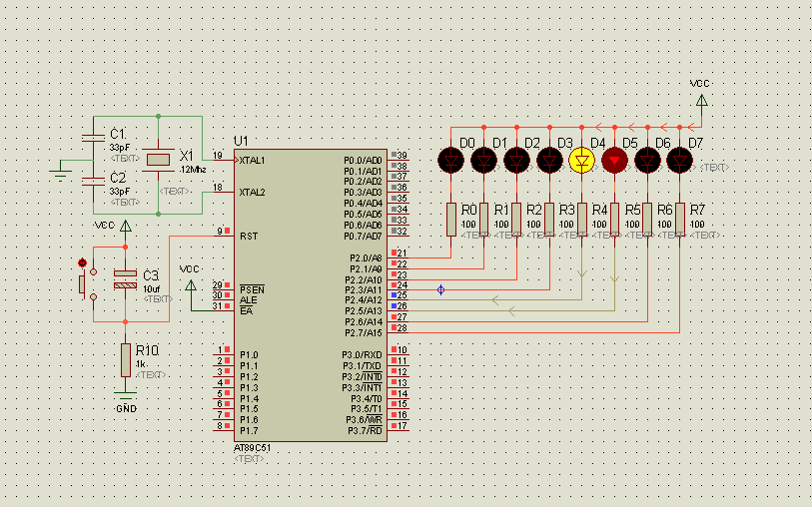
Task: Click pin number '19' on XTAL1
Action: (218, 156)
